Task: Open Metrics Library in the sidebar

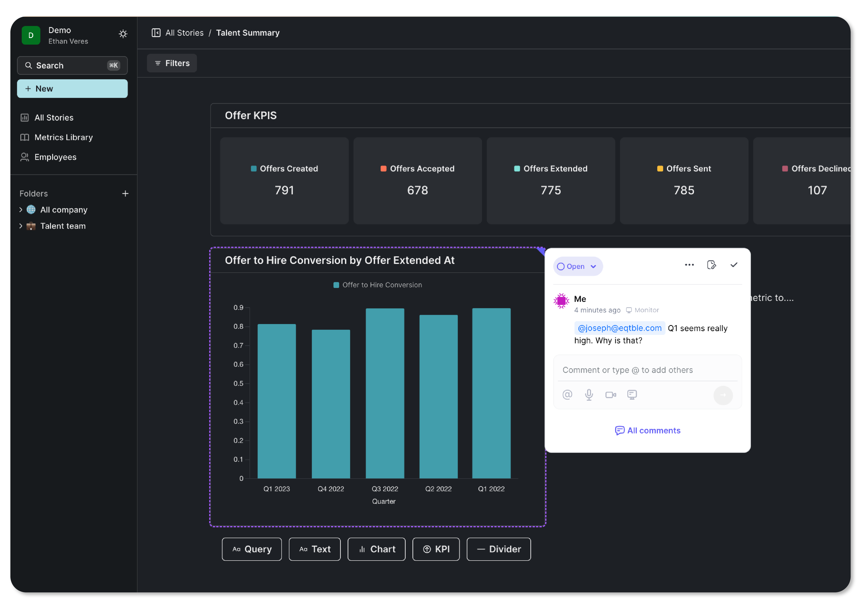Action: pos(63,137)
